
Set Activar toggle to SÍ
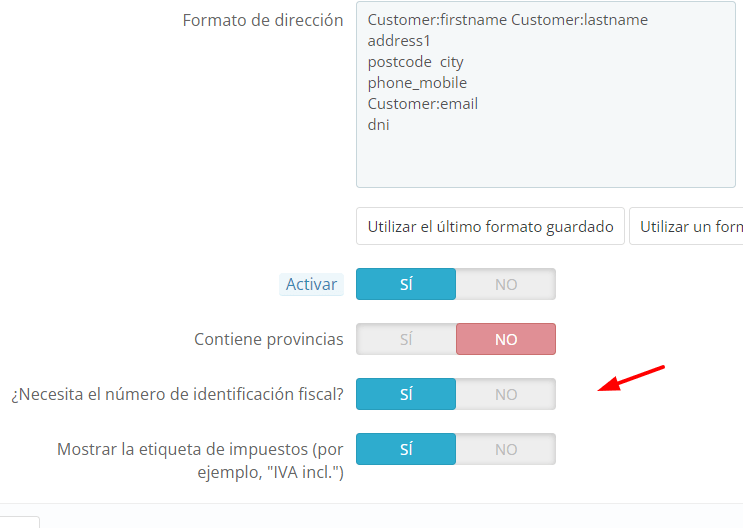pos(406,284)
